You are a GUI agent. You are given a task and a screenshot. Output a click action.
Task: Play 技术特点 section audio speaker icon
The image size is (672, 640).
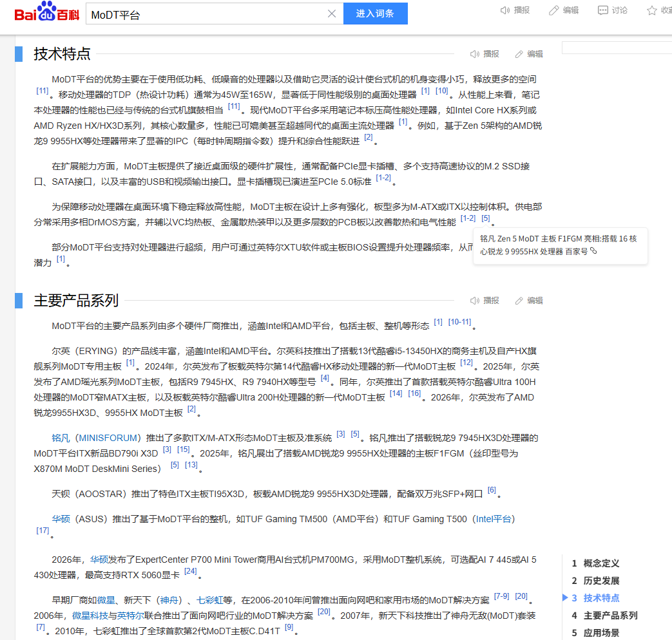coord(474,54)
